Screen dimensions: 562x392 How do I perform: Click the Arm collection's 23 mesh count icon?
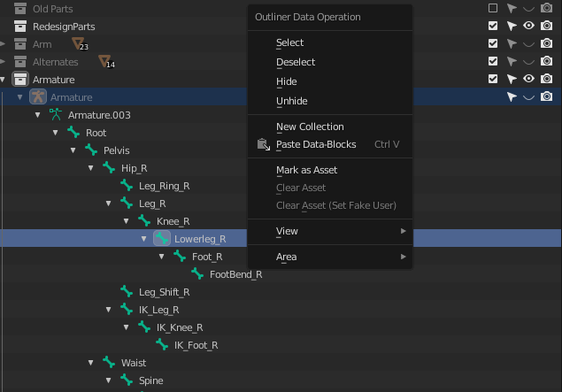pos(80,43)
